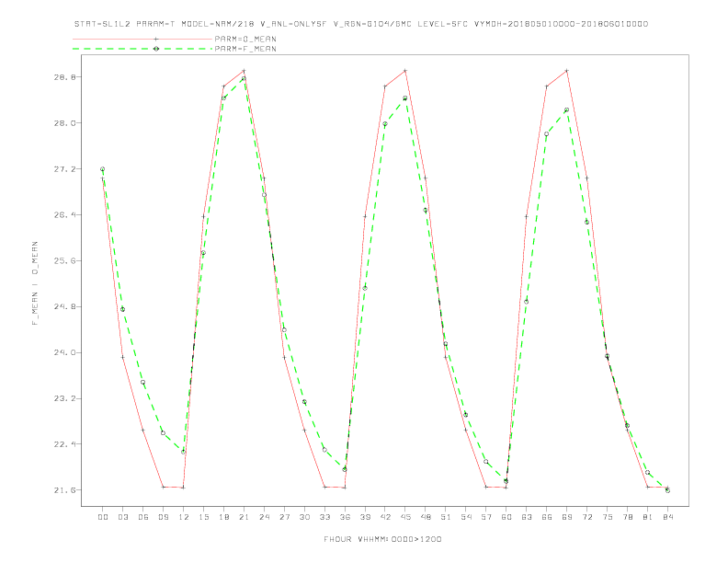This screenshot has height=563, width=728.
Task: Click O_MEAN plus marker at hour 45
Action: coord(405,71)
